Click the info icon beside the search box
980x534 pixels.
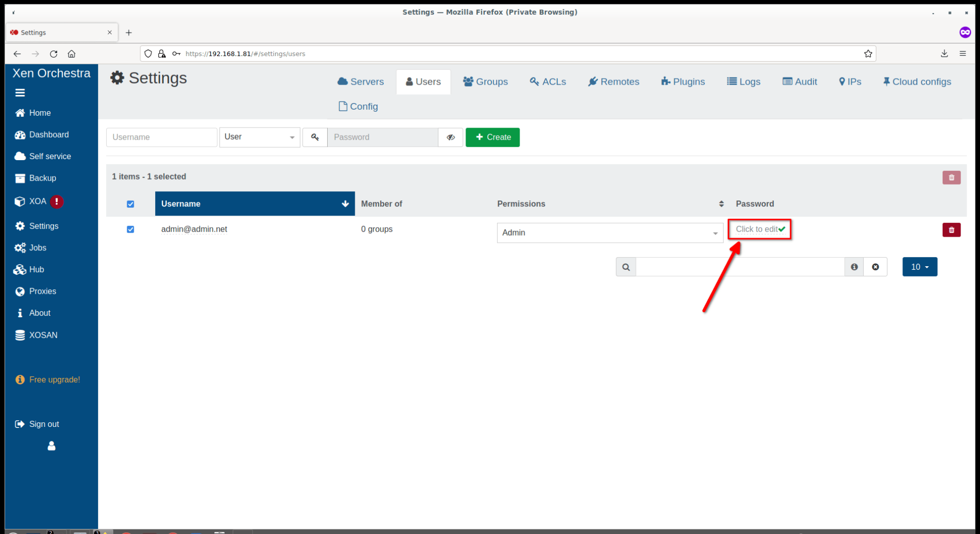pos(853,266)
